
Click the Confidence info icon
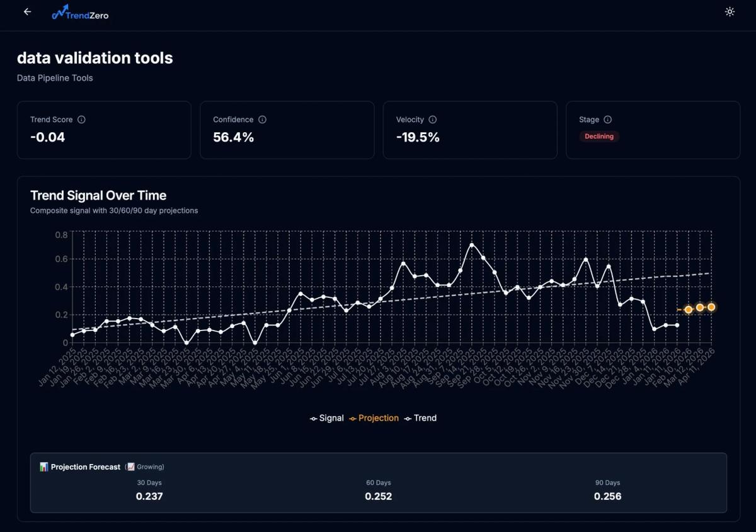[262, 120]
